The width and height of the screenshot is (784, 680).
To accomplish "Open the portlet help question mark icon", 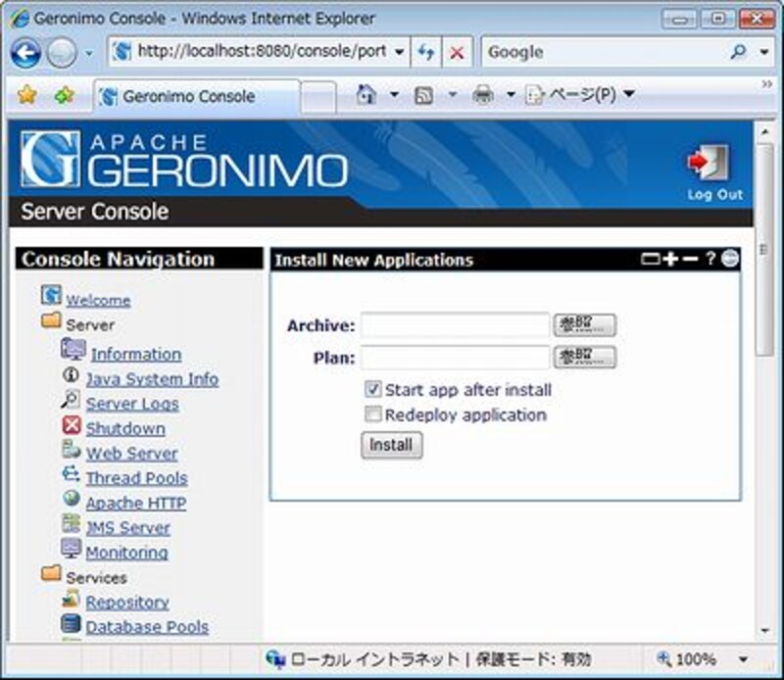I will point(711,259).
